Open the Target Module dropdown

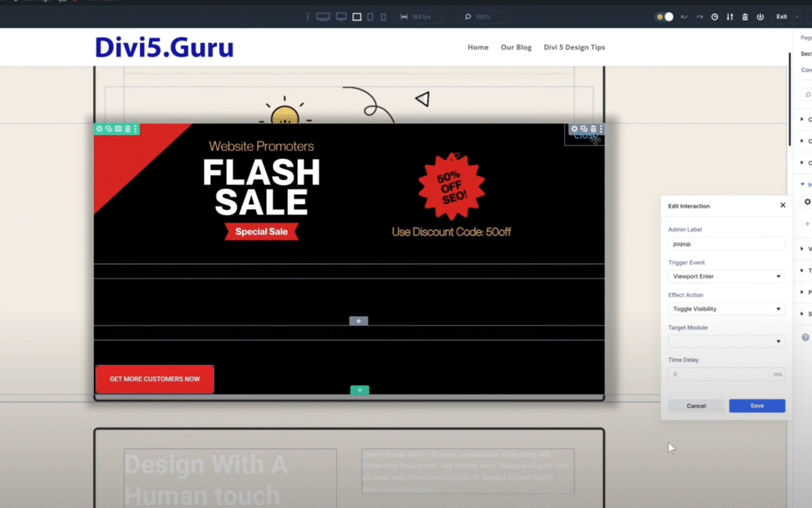(x=726, y=341)
